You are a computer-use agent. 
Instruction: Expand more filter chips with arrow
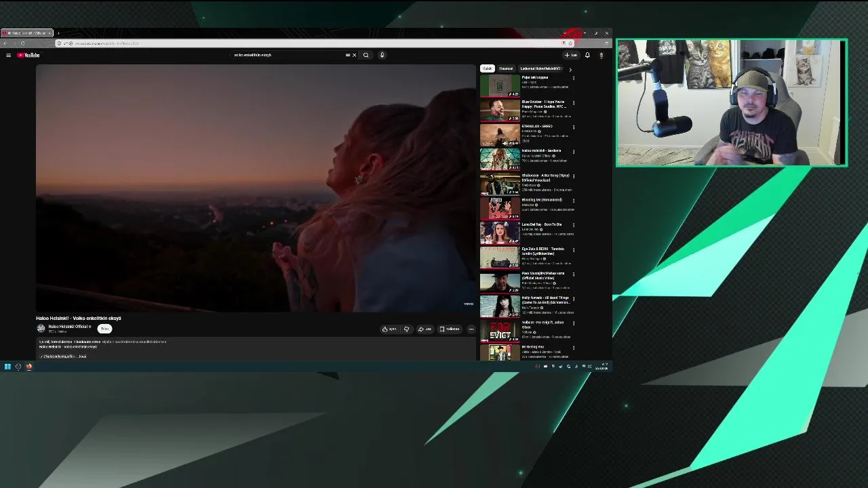(x=570, y=69)
